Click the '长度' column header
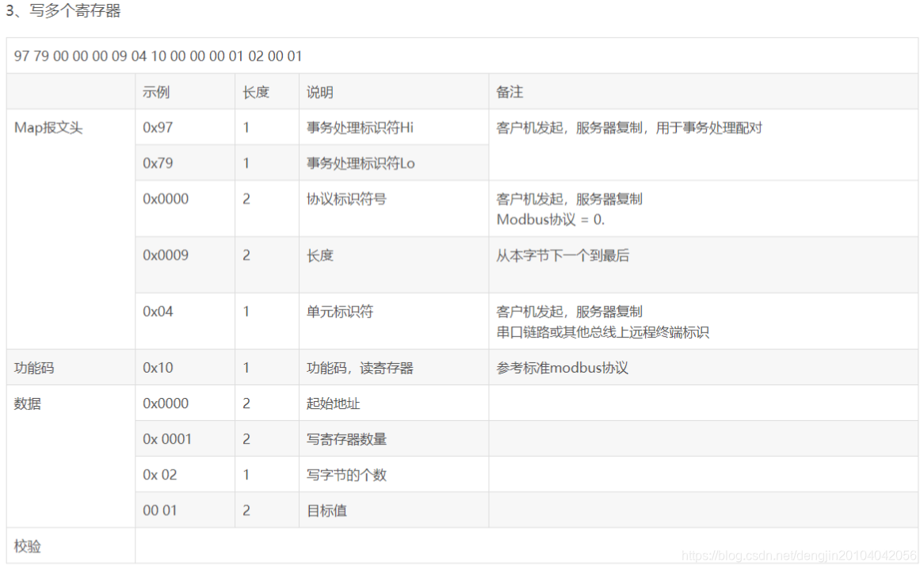Image resolution: width=924 pixels, height=570 pixels. pyautogui.click(x=256, y=92)
